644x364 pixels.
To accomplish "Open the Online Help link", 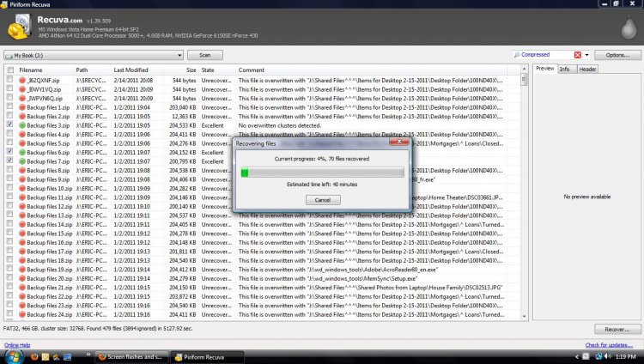I will point(17,345).
